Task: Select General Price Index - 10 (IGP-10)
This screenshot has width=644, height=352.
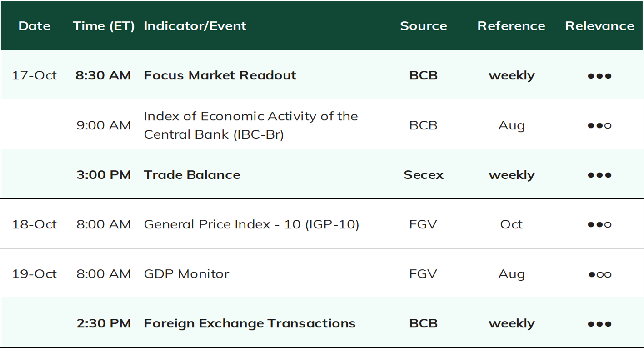Action: (x=251, y=224)
